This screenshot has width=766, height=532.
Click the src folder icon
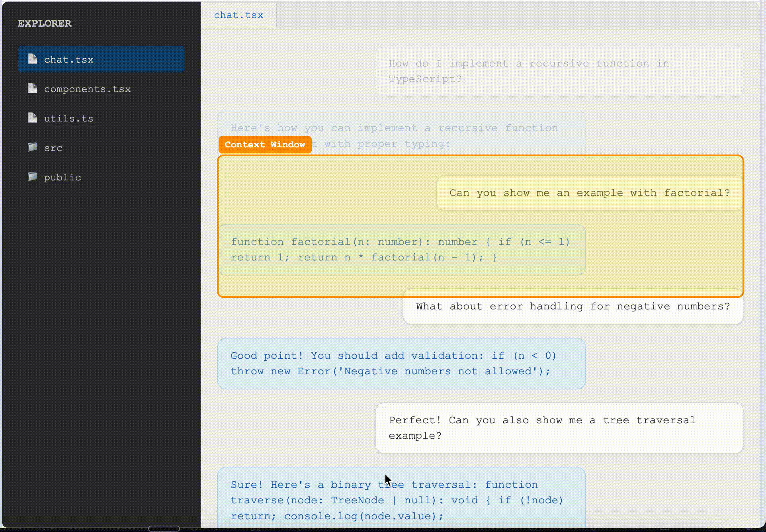point(33,147)
